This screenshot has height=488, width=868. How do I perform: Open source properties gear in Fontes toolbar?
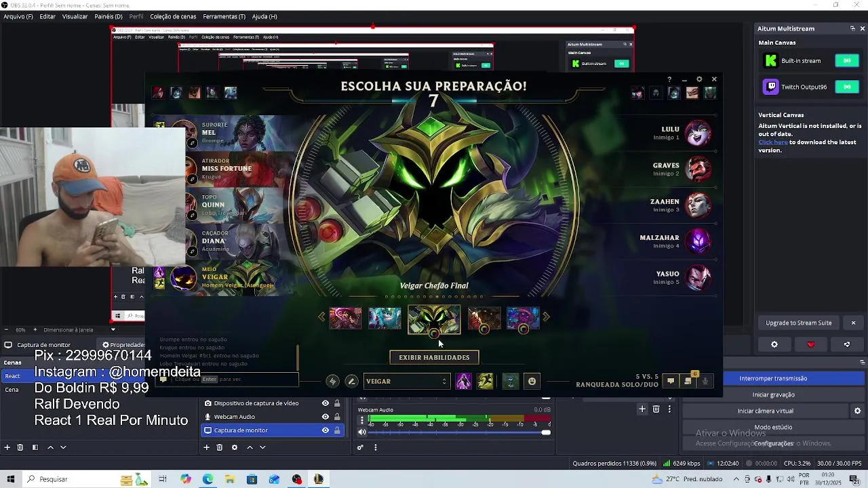[235, 447]
